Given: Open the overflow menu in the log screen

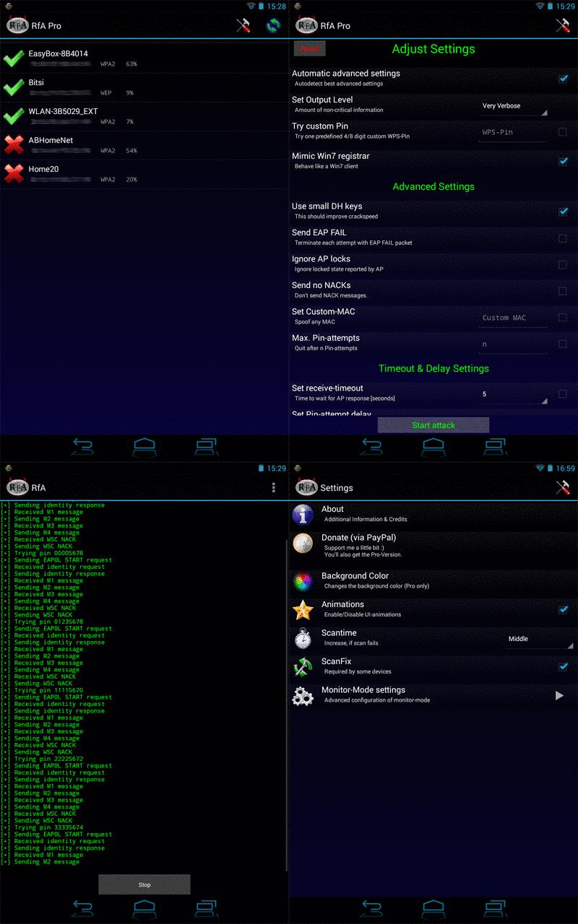Looking at the screenshot, I should pos(273,487).
